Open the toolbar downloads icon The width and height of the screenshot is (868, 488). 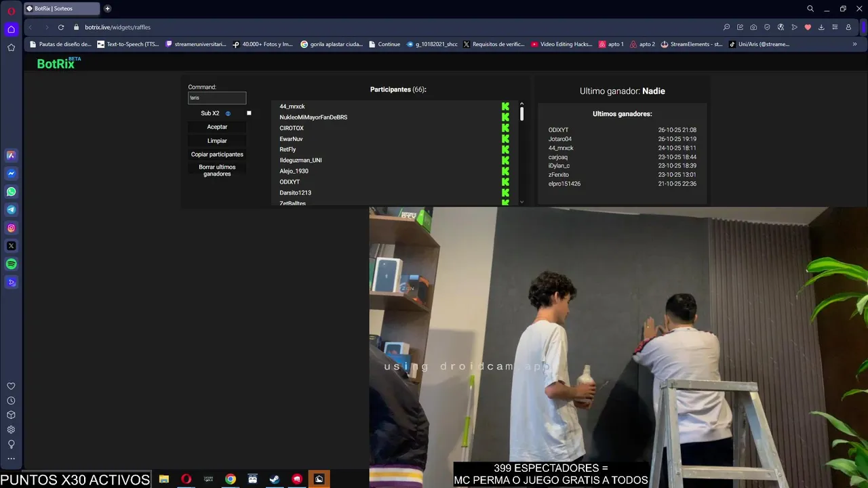(x=821, y=27)
